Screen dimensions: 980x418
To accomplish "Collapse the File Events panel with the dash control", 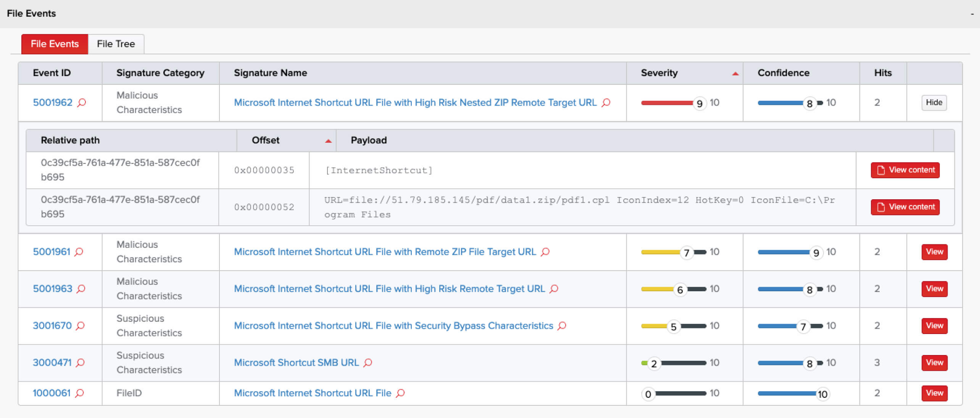I will point(972,13).
